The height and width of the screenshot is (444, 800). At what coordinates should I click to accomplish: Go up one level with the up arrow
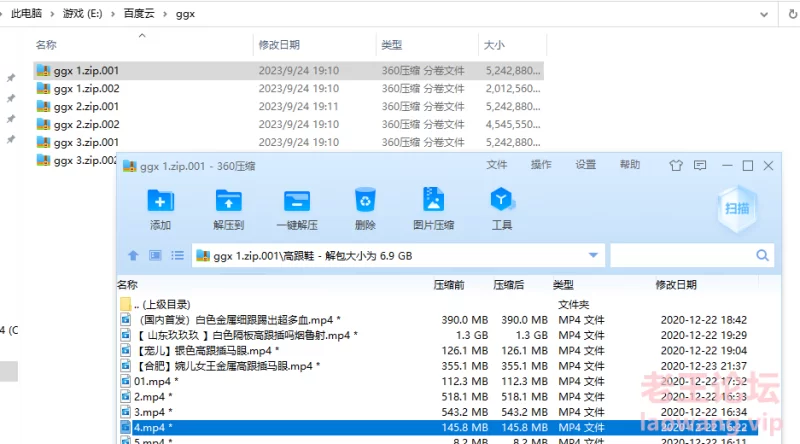[x=133, y=255]
